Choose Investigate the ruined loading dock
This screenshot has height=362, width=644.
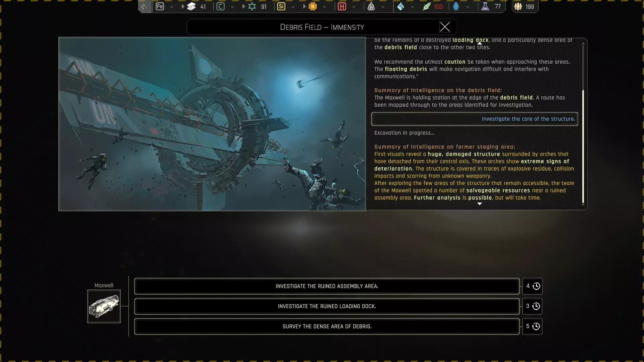327,306
